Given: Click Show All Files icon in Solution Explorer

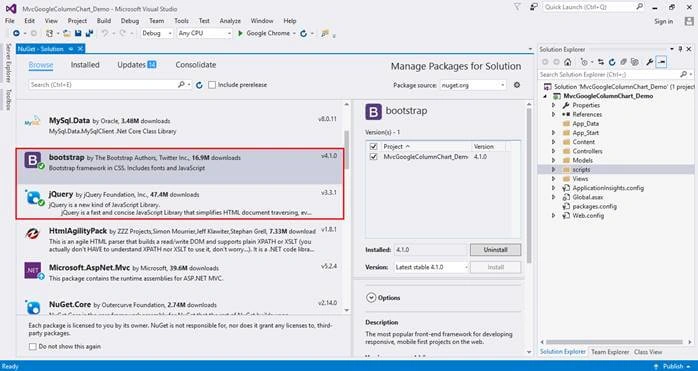Looking at the screenshot, I should [x=635, y=62].
